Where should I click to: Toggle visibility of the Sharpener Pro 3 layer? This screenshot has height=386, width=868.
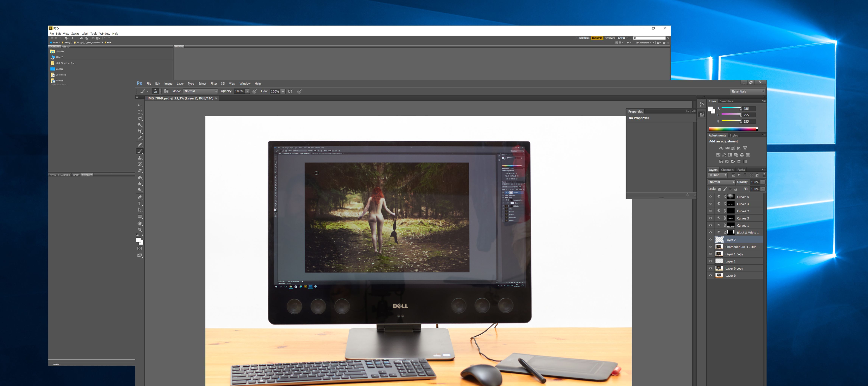pos(711,247)
